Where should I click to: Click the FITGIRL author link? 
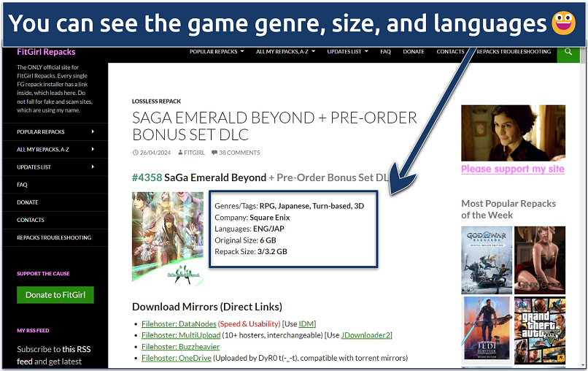(x=194, y=153)
